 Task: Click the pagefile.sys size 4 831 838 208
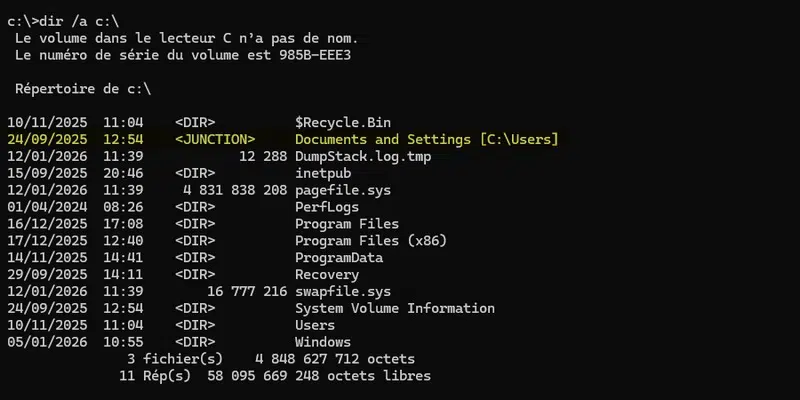click(234, 190)
